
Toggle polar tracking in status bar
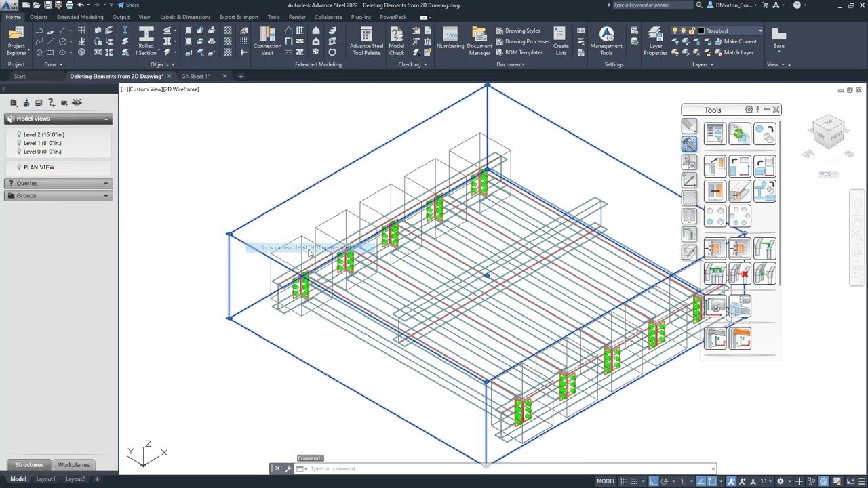point(665,481)
